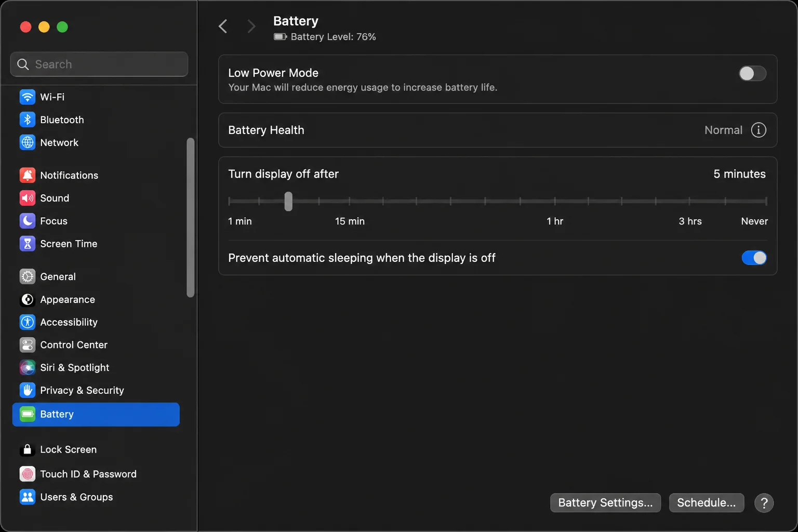The width and height of the screenshot is (798, 532).
Task: Go forward using the forward chevron
Action: (x=251, y=26)
